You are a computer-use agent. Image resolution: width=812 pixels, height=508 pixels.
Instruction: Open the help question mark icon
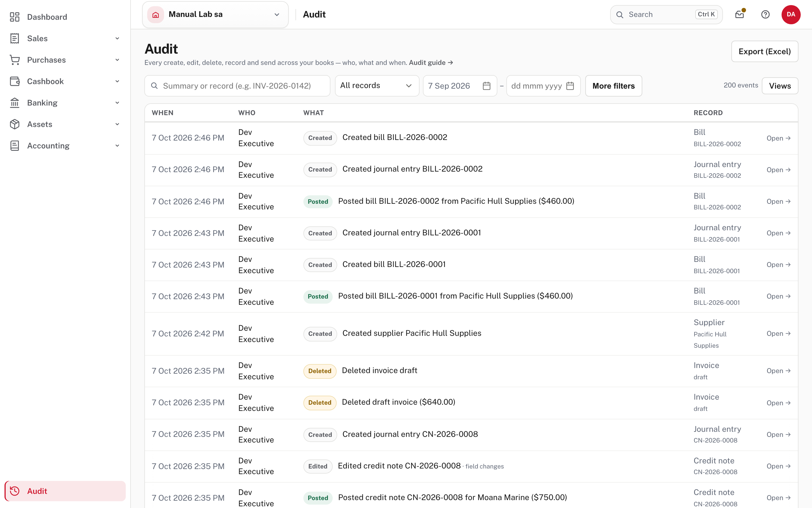pos(765,14)
